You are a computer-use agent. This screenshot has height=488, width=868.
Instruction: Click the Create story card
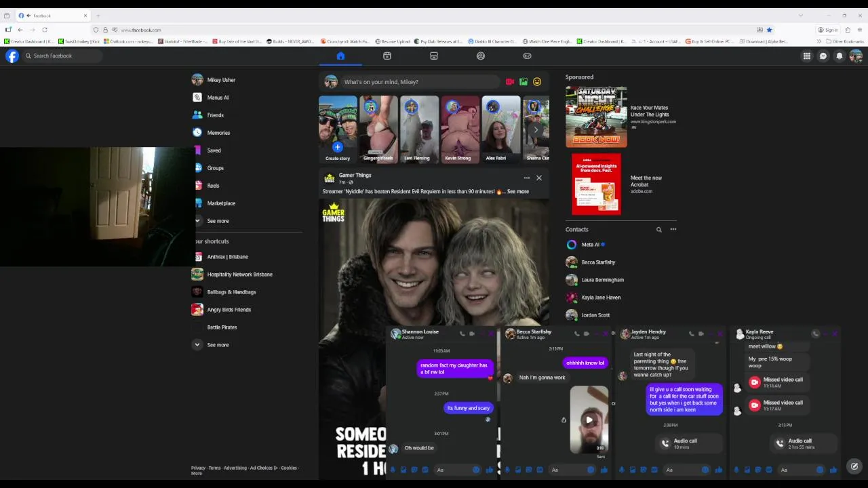[338, 129]
